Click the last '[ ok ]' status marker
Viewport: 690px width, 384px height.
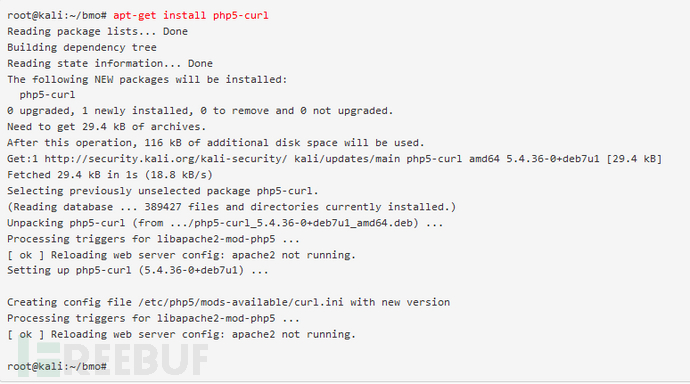click(26, 334)
